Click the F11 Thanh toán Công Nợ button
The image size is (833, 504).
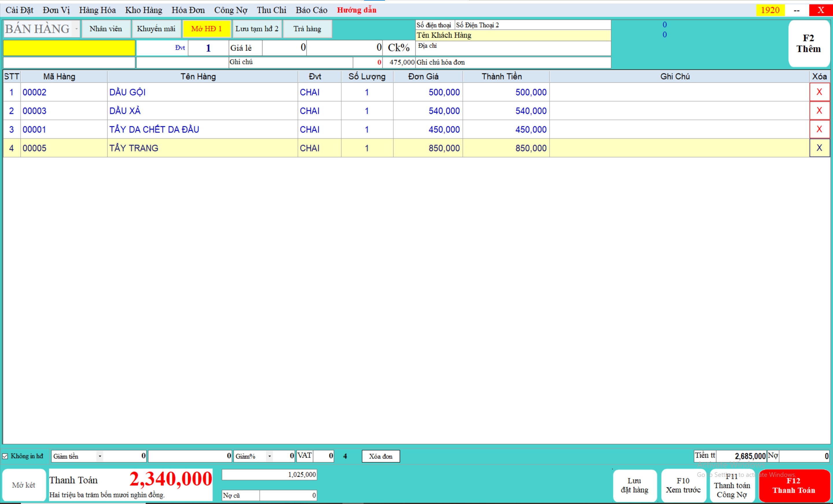[x=732, y=486]
